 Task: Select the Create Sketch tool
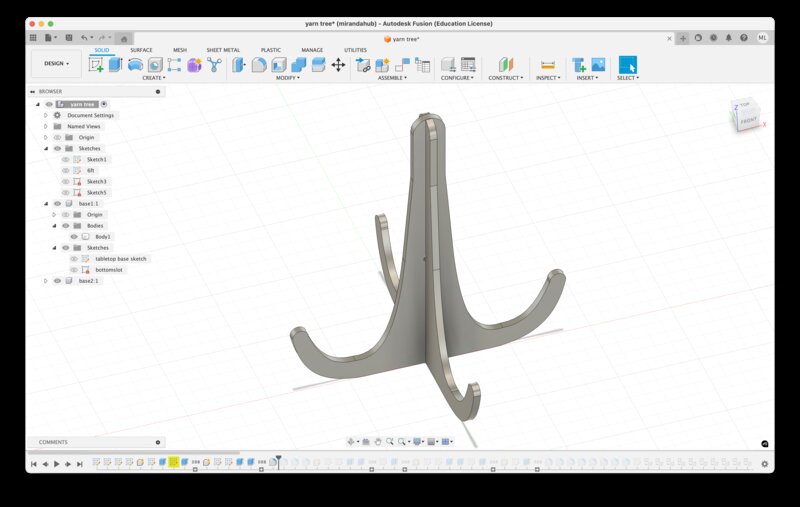(96, 65)
